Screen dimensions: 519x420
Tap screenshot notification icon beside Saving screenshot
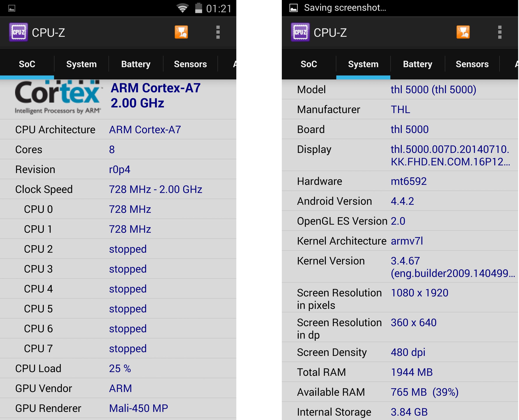[x=293, y=8]
